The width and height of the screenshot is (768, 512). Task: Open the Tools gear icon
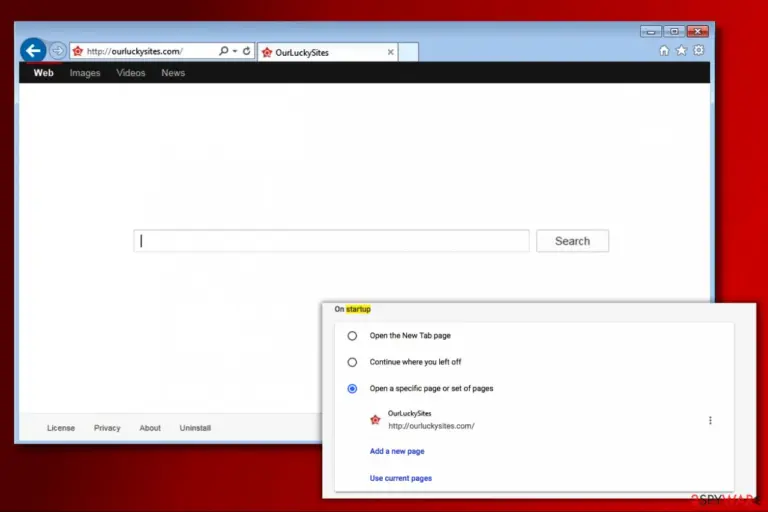(698, 50)
